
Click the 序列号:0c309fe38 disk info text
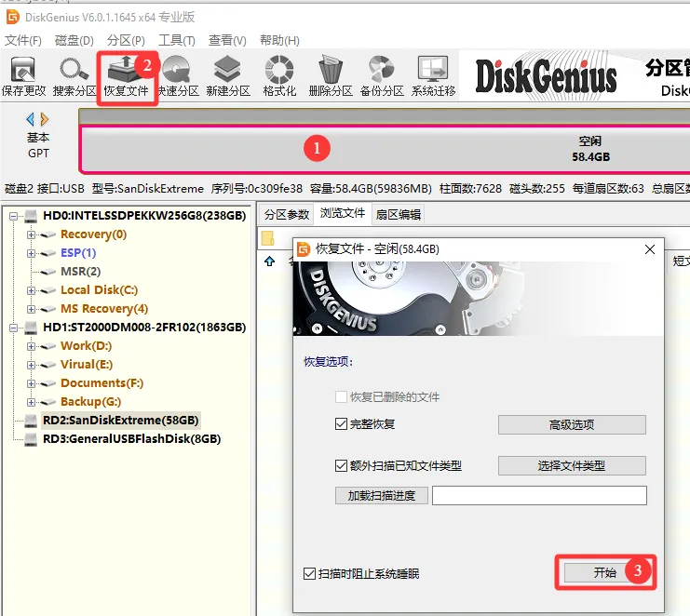pos(257,189)
